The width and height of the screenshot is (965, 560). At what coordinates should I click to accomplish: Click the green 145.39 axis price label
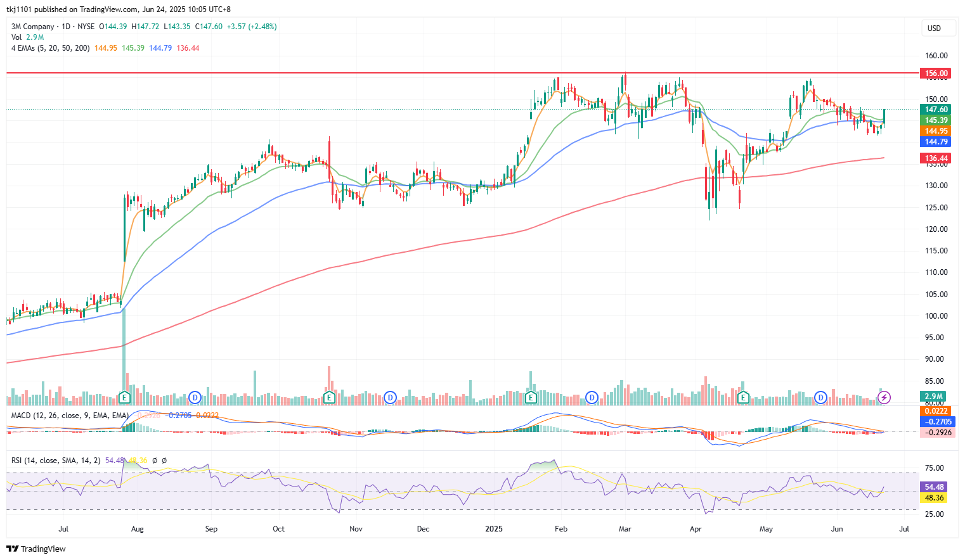click(x=936, y=120)
